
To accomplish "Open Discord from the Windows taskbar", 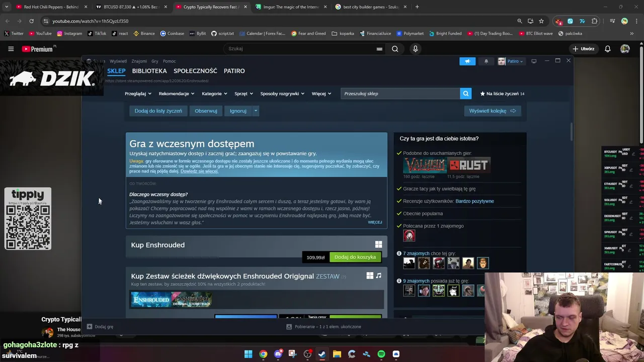I will point(278,354).
